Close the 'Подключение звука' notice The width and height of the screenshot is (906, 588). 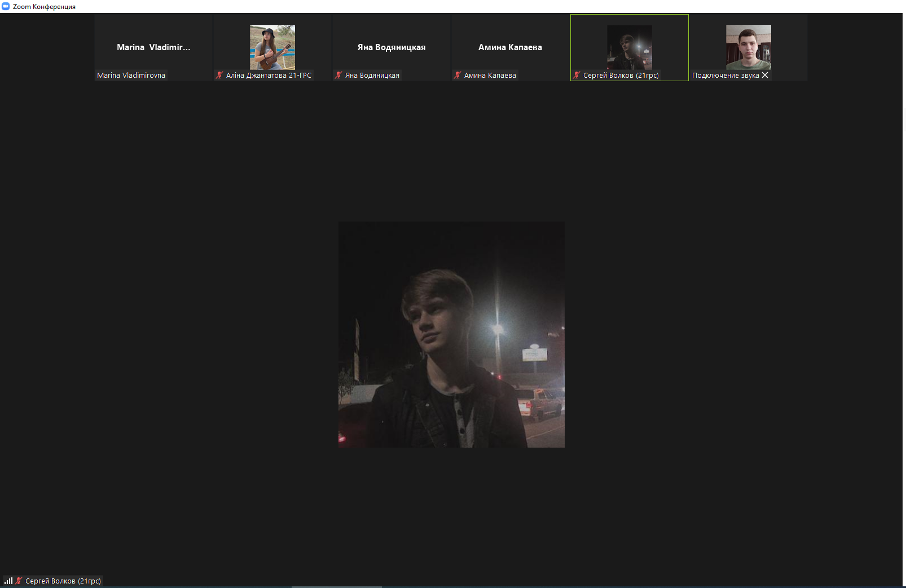tap(765, 75)
